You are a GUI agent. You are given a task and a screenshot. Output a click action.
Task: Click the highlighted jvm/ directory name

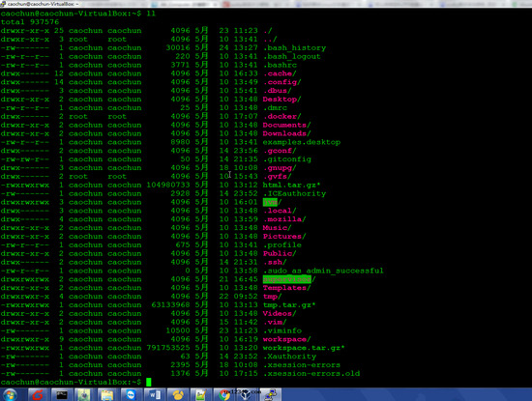273,202
